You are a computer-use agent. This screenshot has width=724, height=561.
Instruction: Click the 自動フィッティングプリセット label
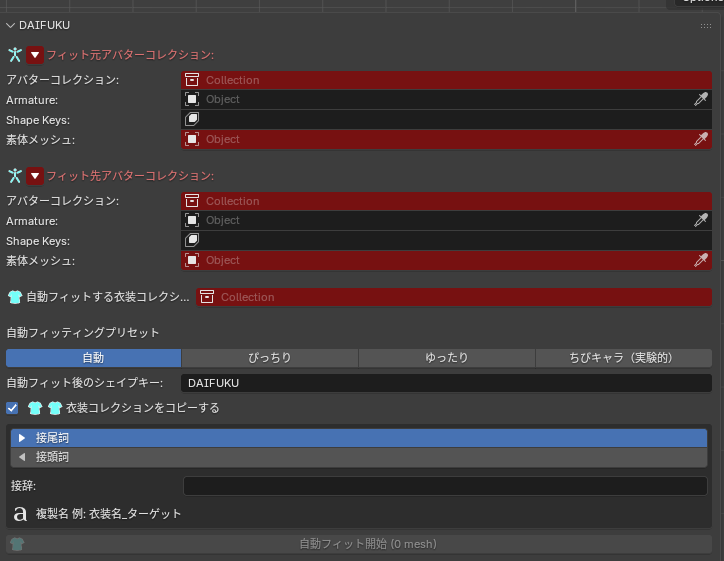point(83,333)
